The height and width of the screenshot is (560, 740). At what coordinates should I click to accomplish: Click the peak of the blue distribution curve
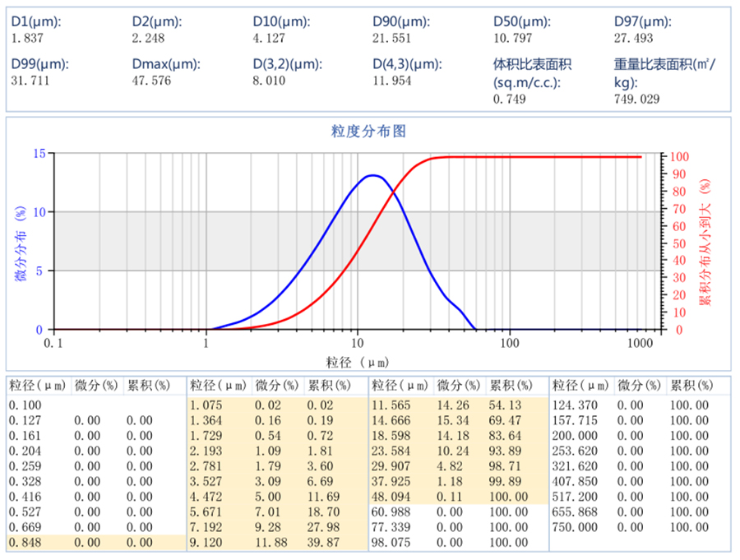(373, 175)
